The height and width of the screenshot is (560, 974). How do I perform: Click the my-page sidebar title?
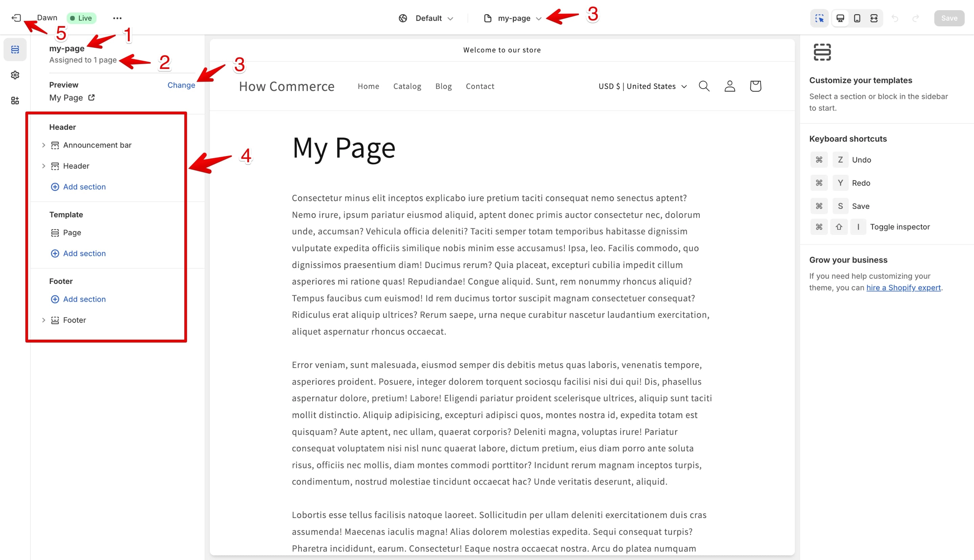pos(67,48)
